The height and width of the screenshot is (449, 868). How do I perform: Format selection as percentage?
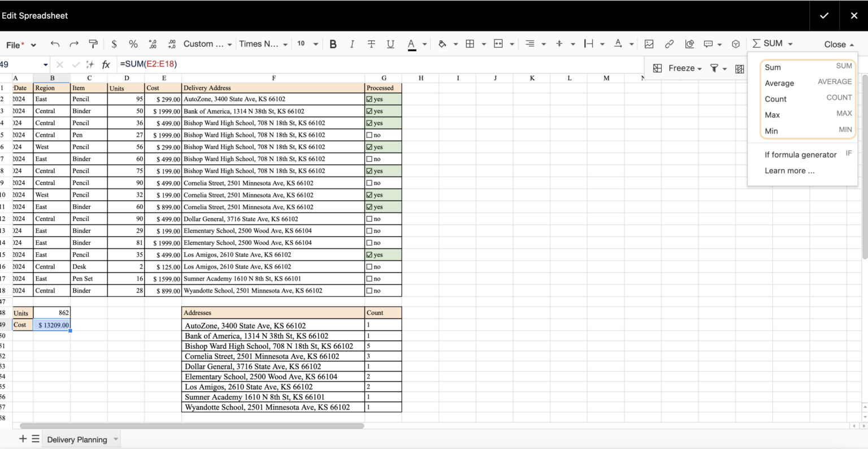(x=133, y=44)
